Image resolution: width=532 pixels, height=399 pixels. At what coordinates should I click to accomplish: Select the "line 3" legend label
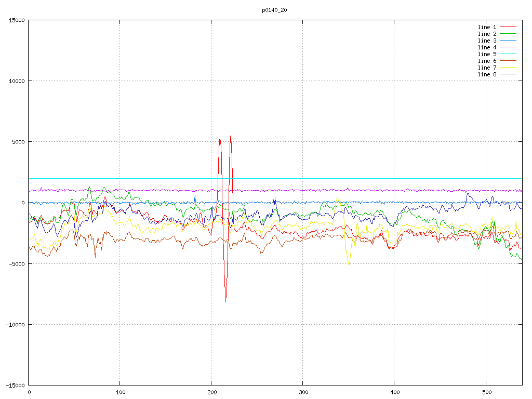pyautogui.click(x=487, y=41)
